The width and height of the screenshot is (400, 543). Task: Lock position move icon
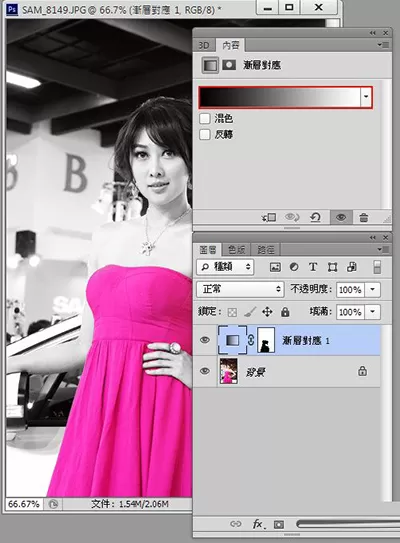point(267,312)
